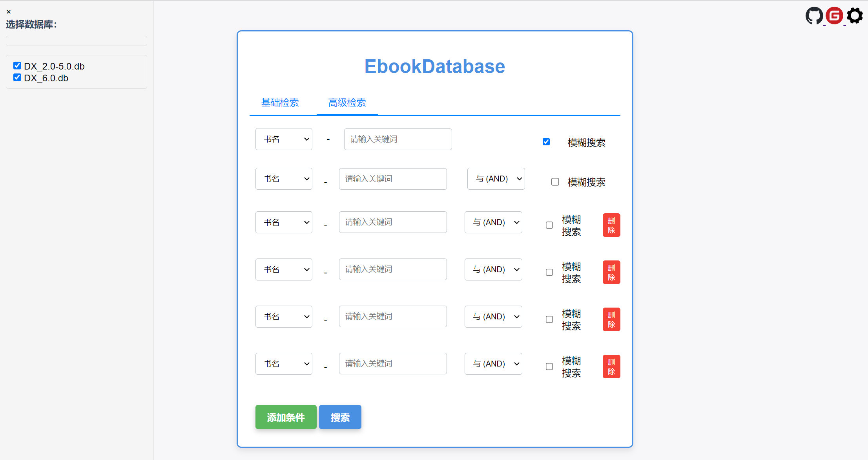
Task: Focus the second row keyword input field
Action: 393,179
